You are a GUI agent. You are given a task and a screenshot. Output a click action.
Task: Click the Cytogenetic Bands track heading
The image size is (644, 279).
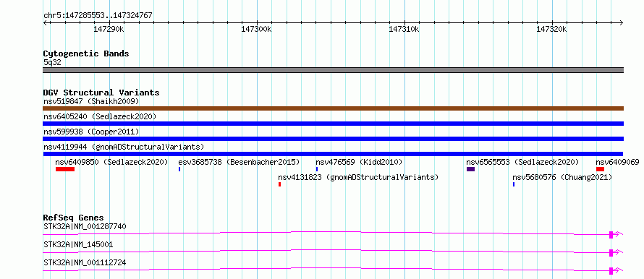86,53
